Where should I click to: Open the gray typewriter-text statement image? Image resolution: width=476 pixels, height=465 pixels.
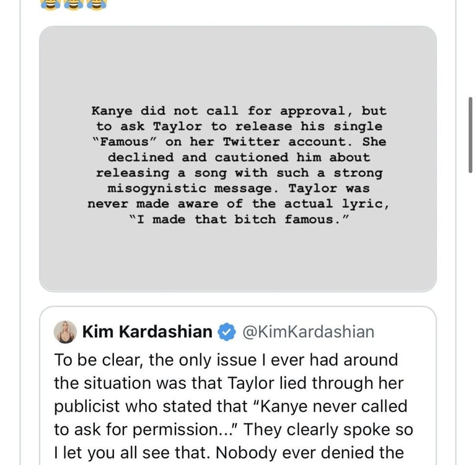(x=238, y=159)
